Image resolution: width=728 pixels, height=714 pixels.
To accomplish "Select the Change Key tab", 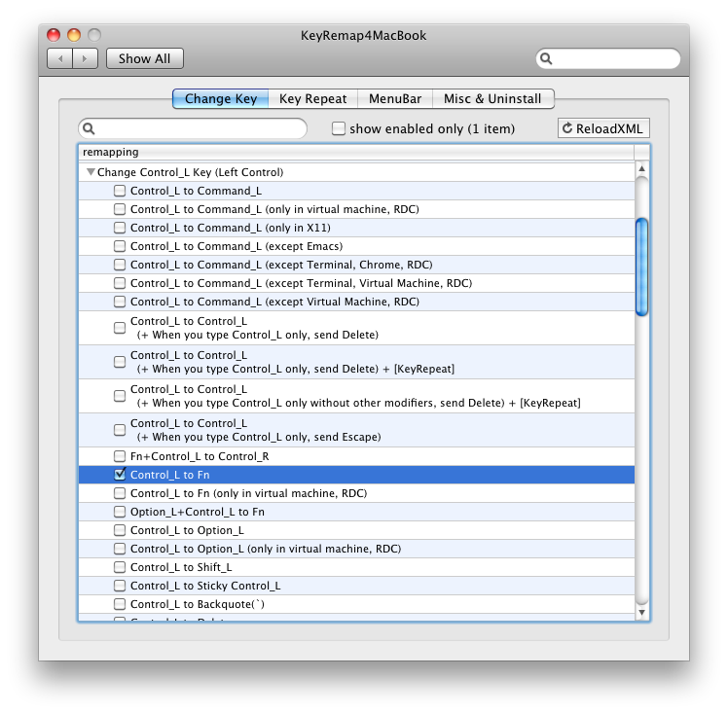I will (221, 99).
